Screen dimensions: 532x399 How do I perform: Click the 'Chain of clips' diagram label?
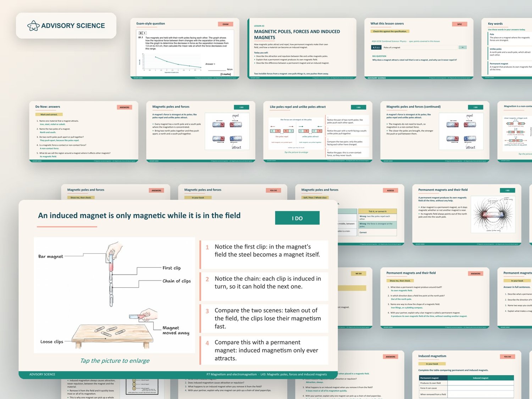pos(177,281)
